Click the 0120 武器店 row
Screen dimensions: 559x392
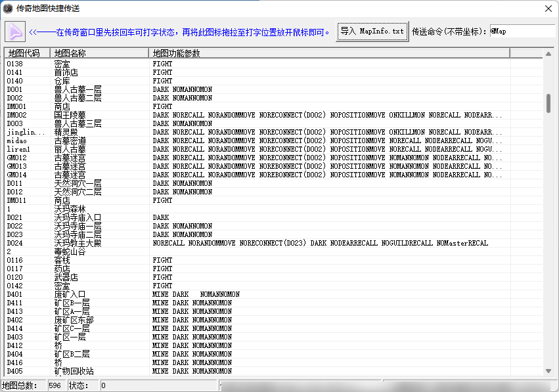tap(66, 277)
